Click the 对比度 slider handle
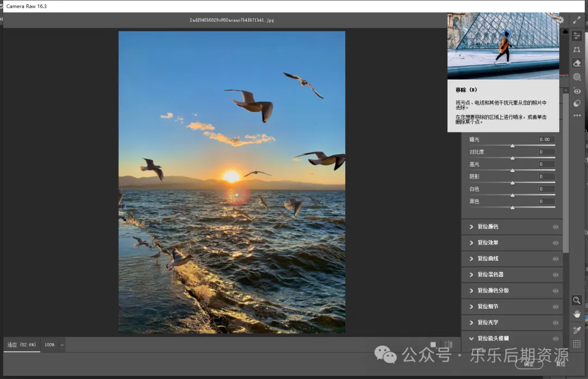The height and width of the screenshot is (379, 588). tap(512, 158)
